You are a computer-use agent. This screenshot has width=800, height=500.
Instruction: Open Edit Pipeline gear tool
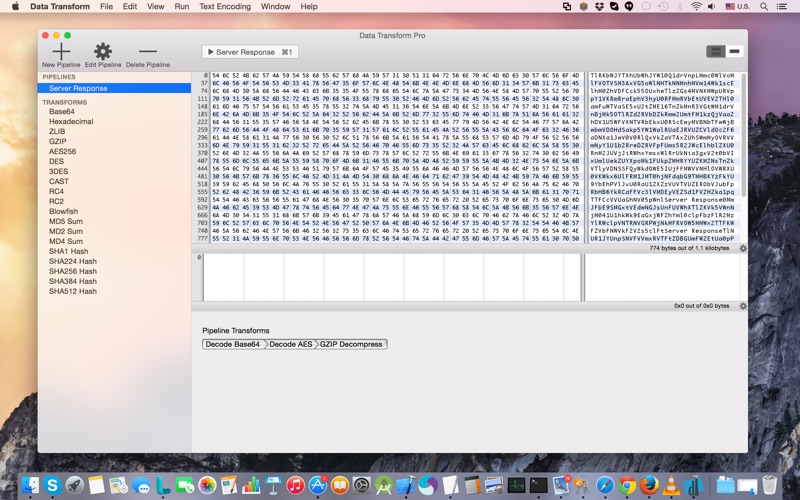(x=103, y=51)
